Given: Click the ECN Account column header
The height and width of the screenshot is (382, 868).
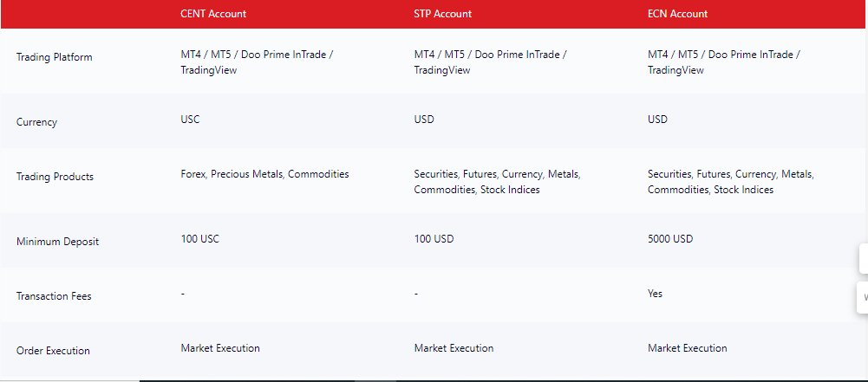Looking at the screenshot, I should (x=677, y=14).
